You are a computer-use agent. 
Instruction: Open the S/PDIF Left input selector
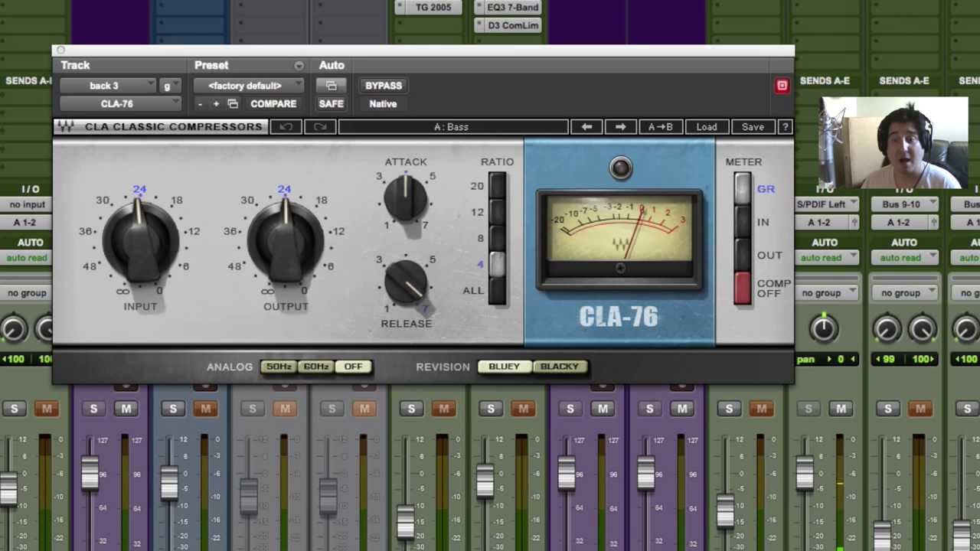coord(825,204)
